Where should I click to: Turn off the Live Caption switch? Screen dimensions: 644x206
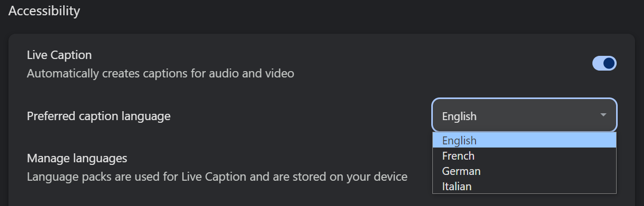(605, 64)
